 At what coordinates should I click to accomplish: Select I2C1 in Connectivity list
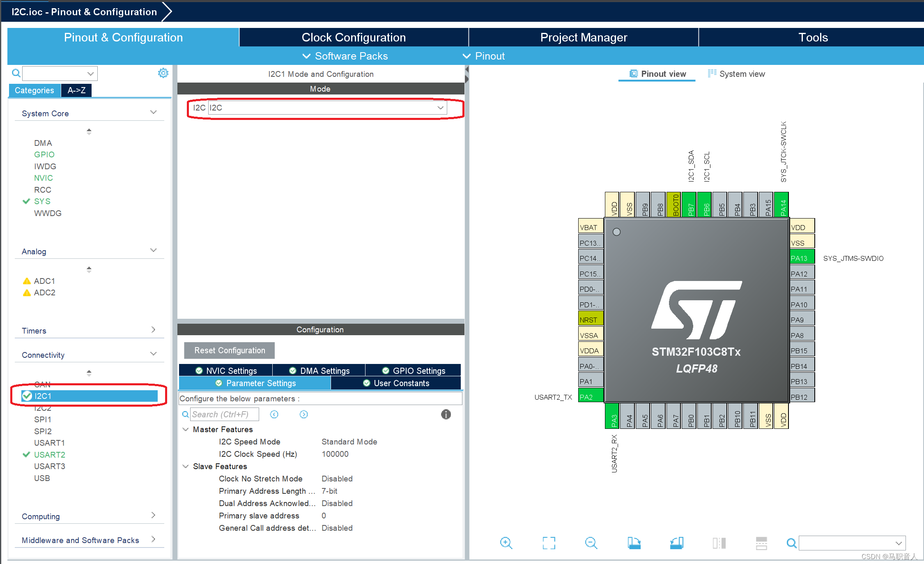(89, 396)
